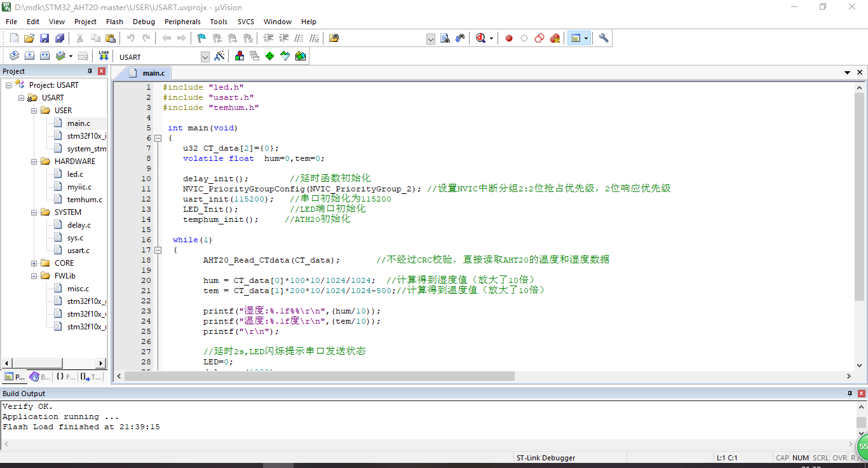This screenshot has height=468, width=868.
Task: Build target files with the Build icon
Action: point(29,56)
